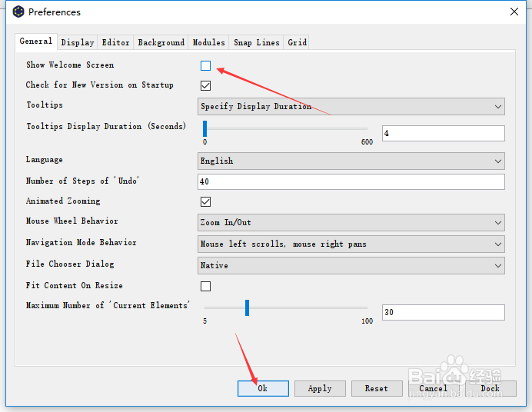Click the Apply button
The width and height of the screenshot is (532, 412).
point(320,388)
